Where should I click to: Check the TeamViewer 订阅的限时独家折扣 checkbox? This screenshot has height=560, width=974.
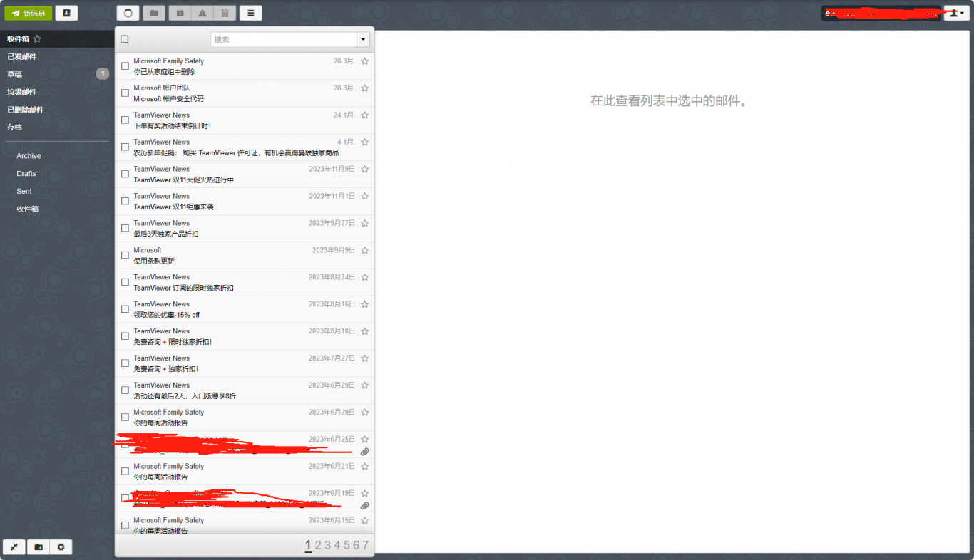125,282
